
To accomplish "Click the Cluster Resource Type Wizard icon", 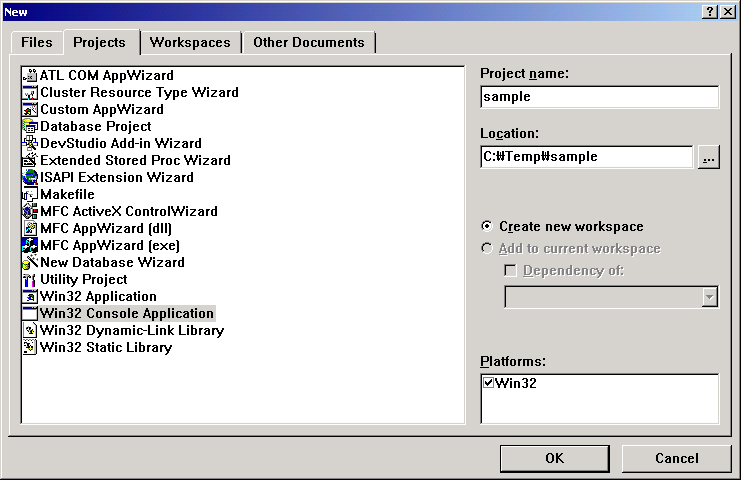I will coord(30,92).
